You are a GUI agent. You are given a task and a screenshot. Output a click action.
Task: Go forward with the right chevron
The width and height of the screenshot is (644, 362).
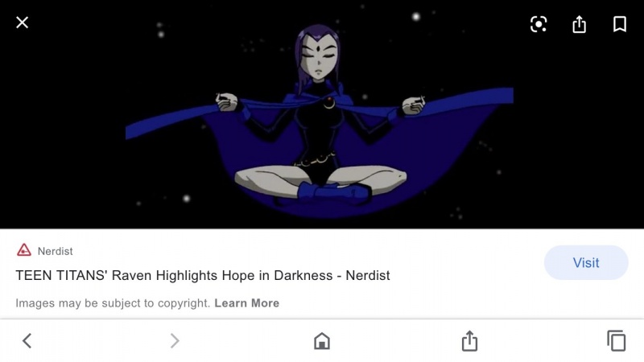175,340
